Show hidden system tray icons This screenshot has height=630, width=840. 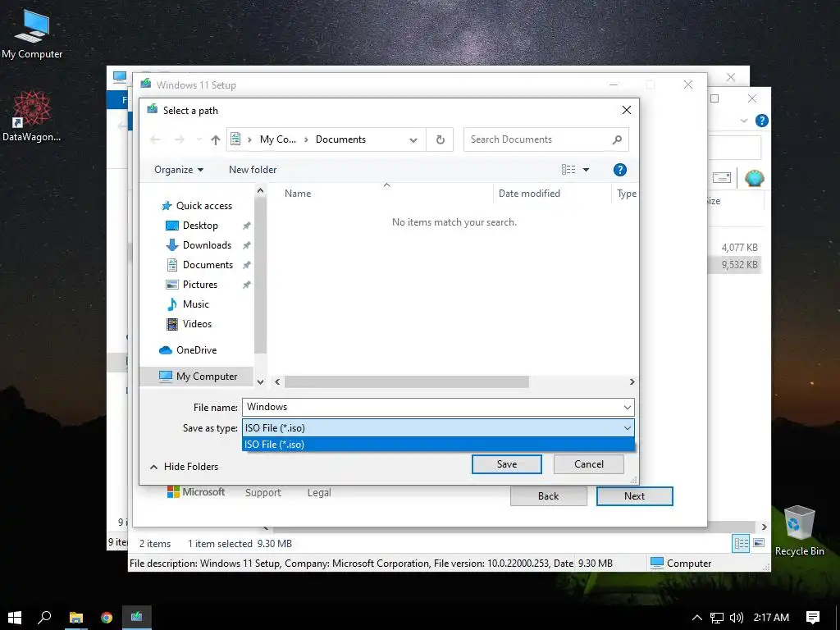pyautogui.click(x=697, y=618)
